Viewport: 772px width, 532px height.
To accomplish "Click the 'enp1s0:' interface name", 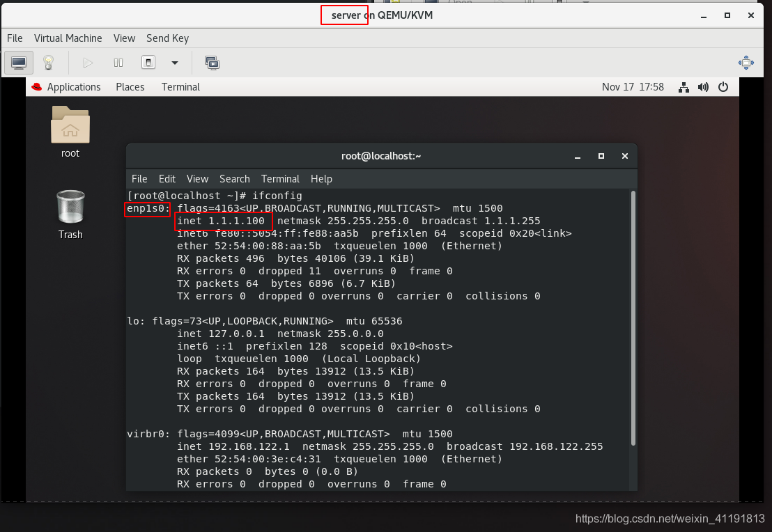I will pyautogui.click(x=148, y=209).
